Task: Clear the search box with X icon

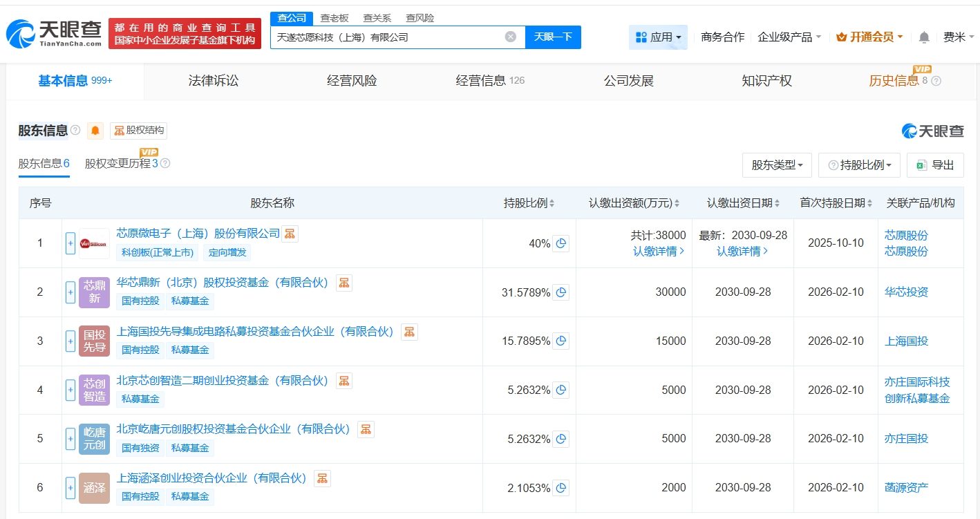Action: (x=511, y=37)
